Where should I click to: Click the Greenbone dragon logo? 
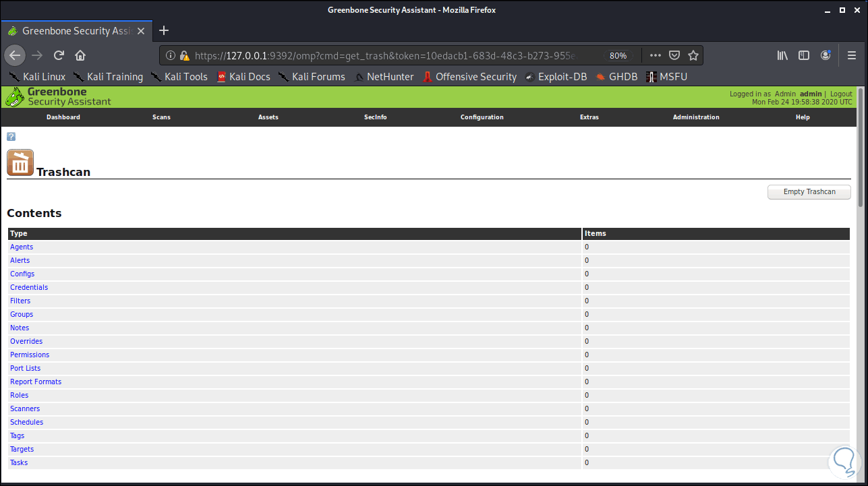coord(15,97)
